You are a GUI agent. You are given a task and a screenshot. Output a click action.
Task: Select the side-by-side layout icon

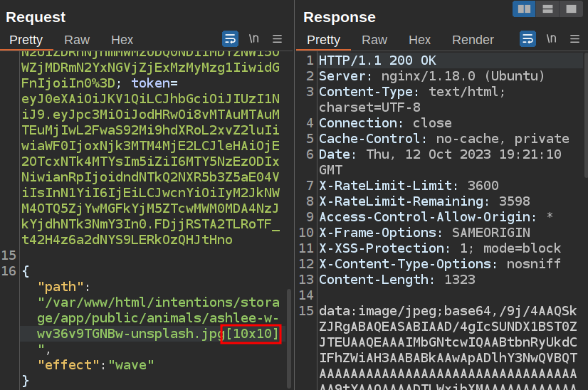point(525,9)
